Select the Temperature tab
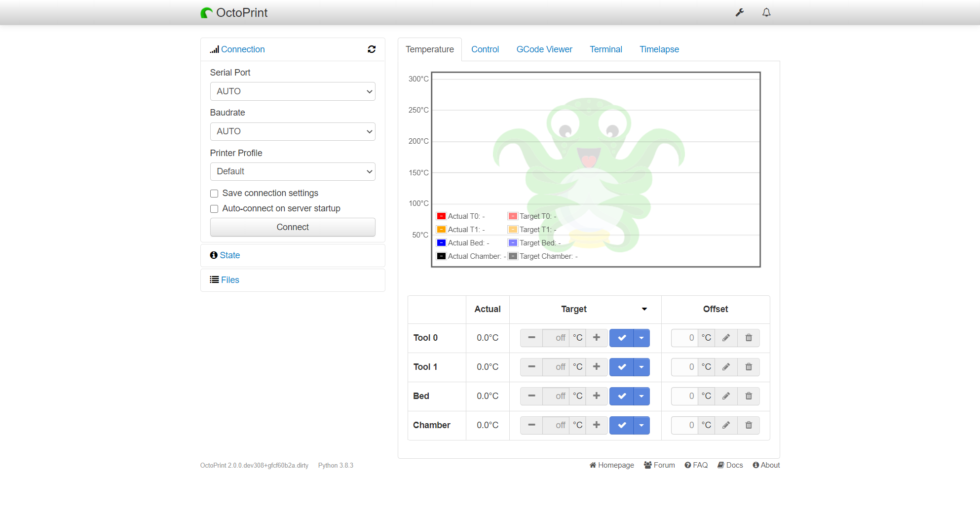This screenshot has height=518, width=980. (430, 49)
